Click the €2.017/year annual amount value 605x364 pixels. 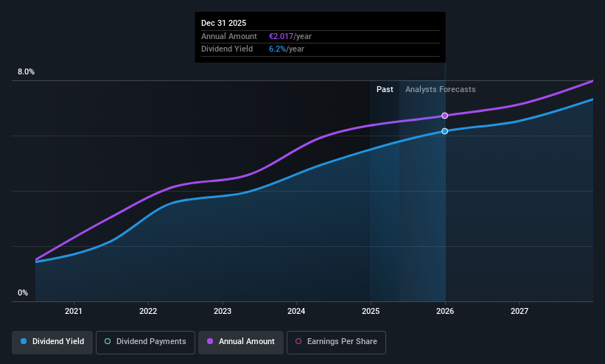point(290,36)
